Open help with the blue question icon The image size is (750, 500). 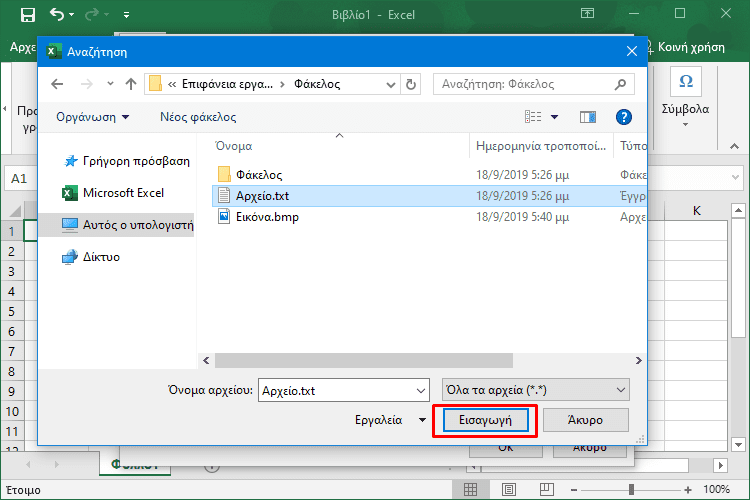click(623, 117)
